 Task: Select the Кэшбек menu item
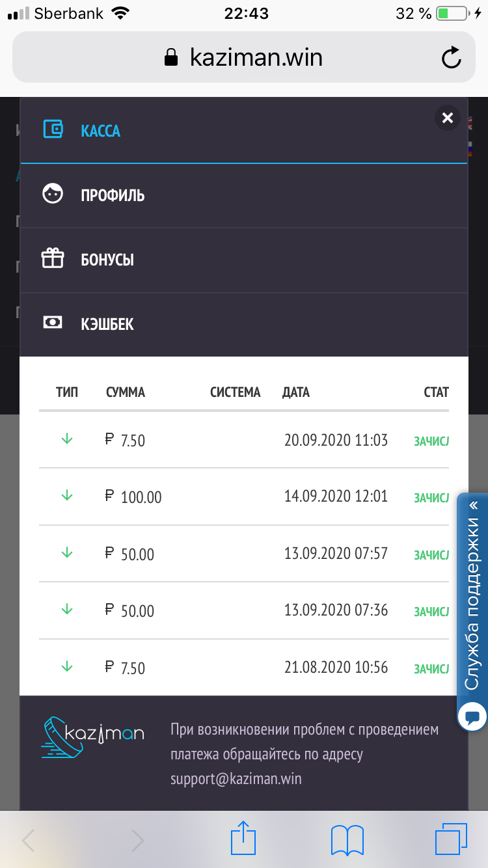point(107,324)
